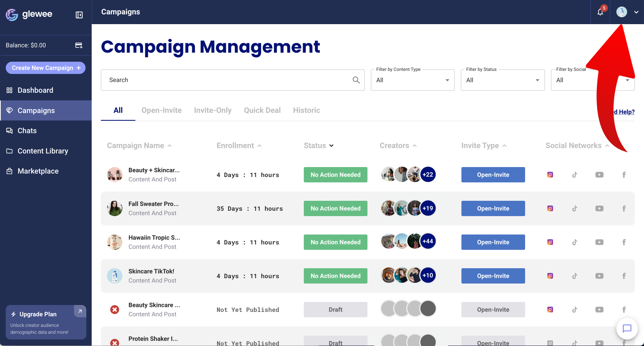This screenshot has height=346, width=644.
Task: Click Facebook icon for Hawaiin Tropic S... row
Action: [624, 242]
